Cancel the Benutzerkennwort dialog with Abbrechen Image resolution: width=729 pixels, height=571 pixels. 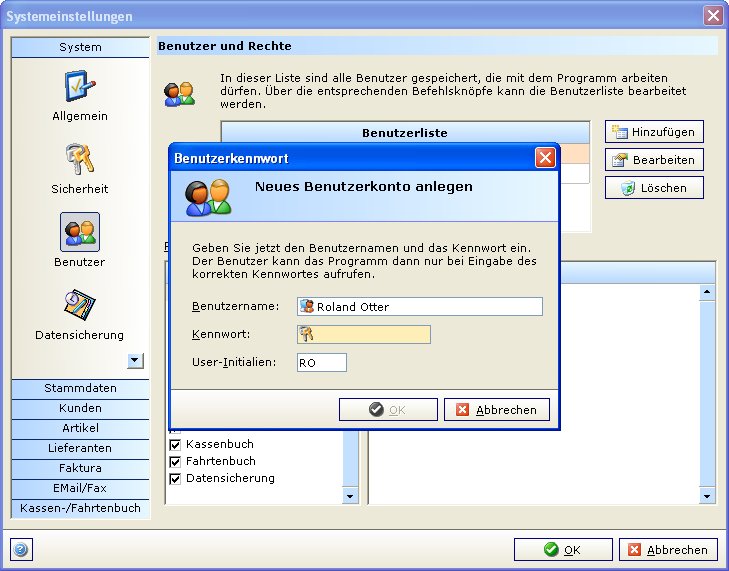pos(497,410)
